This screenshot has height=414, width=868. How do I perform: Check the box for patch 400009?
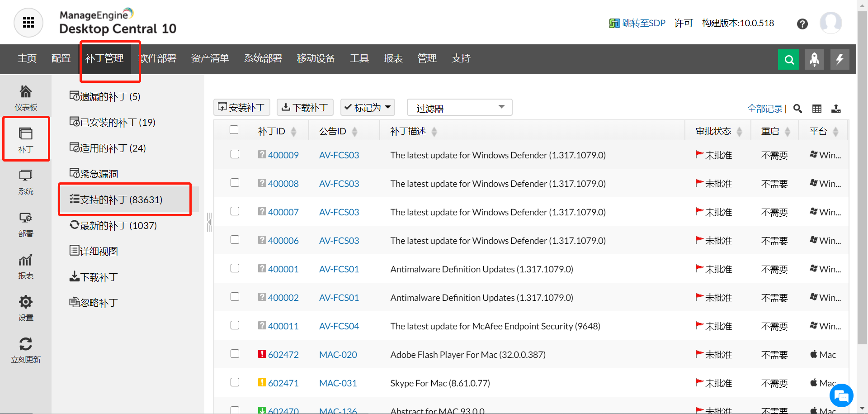point(235,154)
